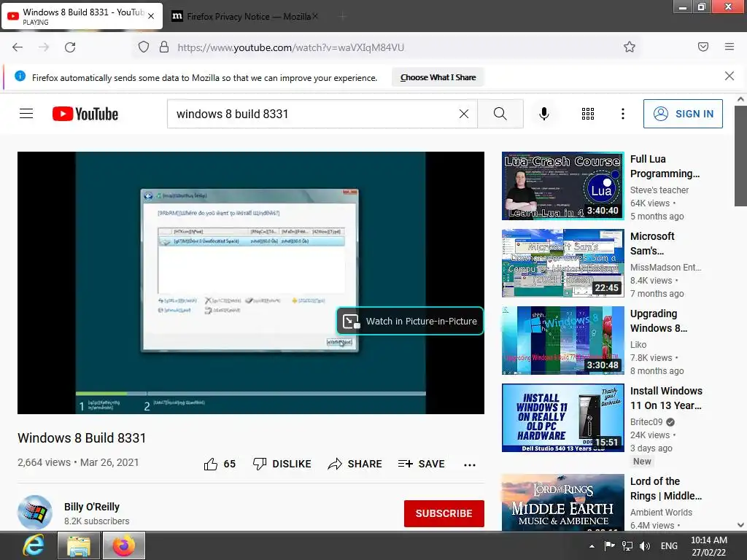Open a new tab with plus

(342, 17)
